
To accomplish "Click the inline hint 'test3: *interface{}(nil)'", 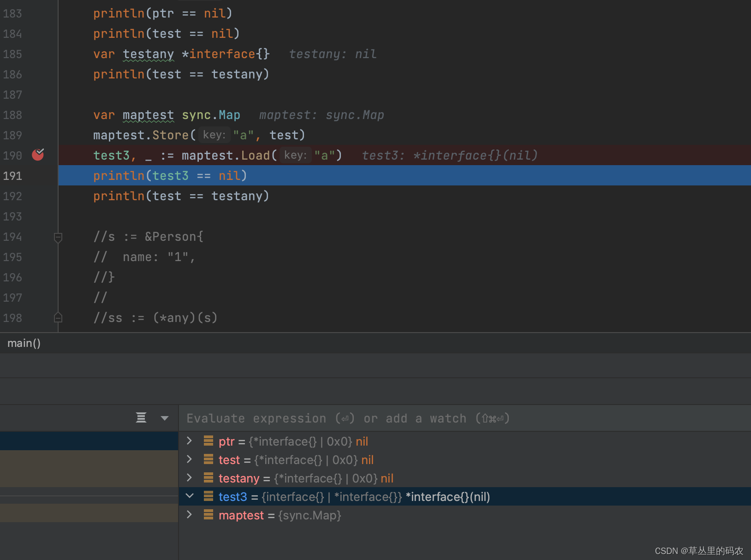I will [450, 155].
